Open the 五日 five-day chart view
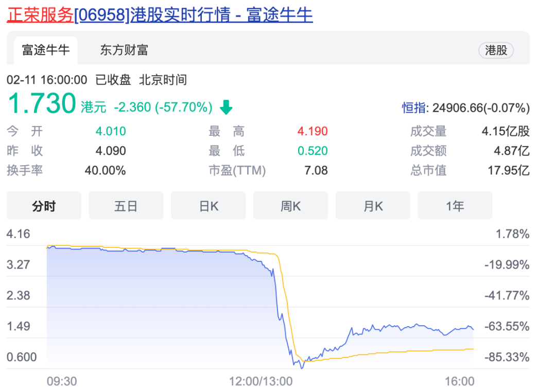Image resolution: width=556 pixels, height=392 pixels. 126,205
